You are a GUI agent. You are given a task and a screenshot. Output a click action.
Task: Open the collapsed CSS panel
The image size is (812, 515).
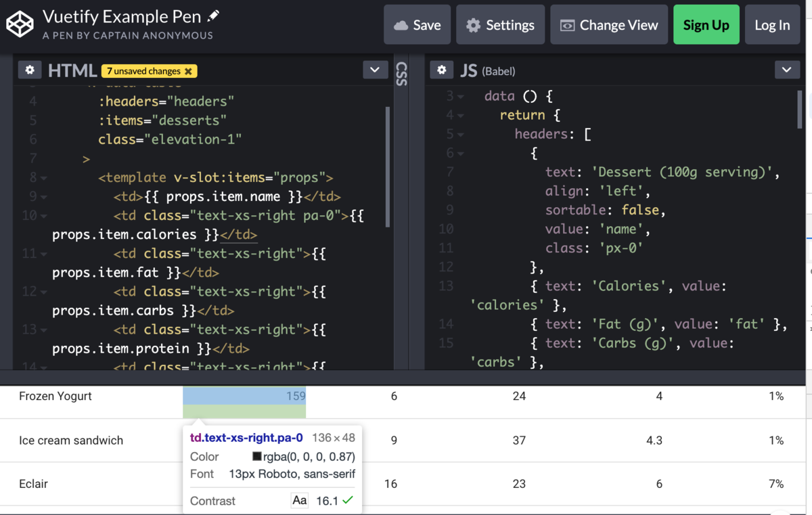pyautogui.click(x=401, y=74)
